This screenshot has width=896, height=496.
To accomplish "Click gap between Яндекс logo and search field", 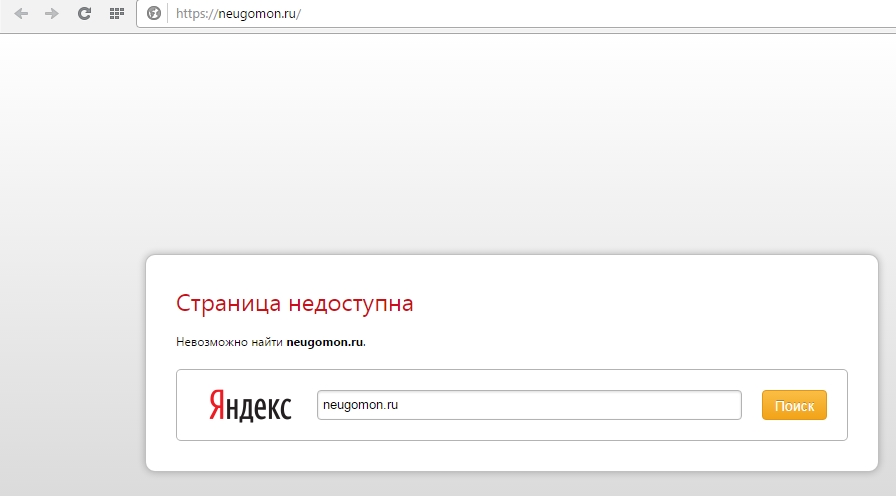I will coord(305,405).
